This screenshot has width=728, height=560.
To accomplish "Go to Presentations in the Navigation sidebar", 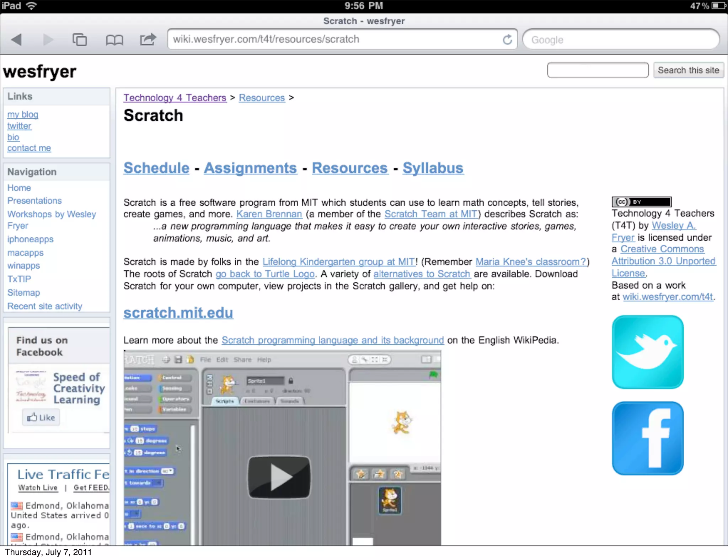I will pyautogui.click(x=34, y=201).
